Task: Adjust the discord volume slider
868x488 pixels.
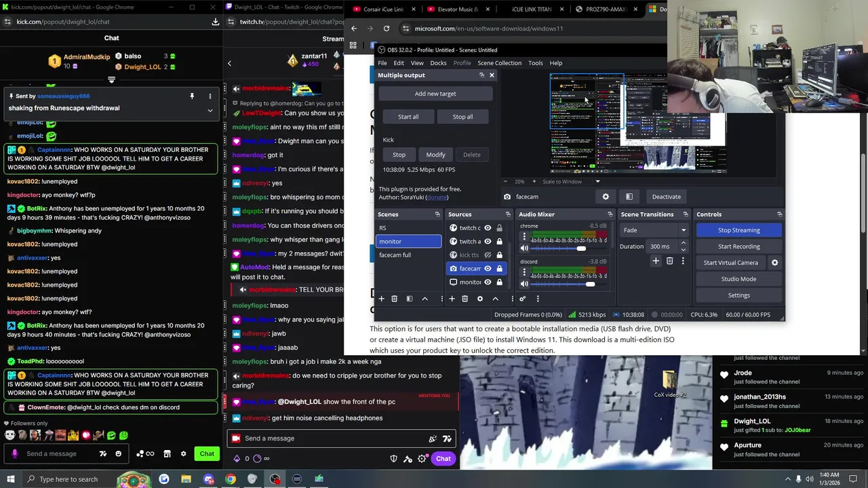Action: (x=589, y=284)
